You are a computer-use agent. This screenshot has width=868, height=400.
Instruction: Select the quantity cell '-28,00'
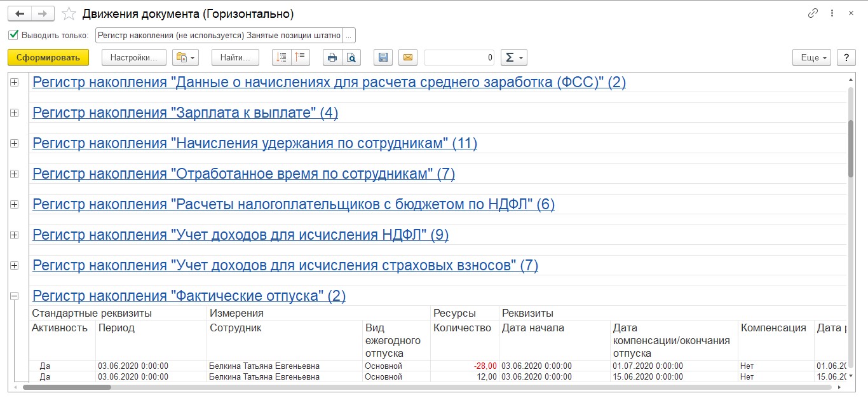point(465,366)
